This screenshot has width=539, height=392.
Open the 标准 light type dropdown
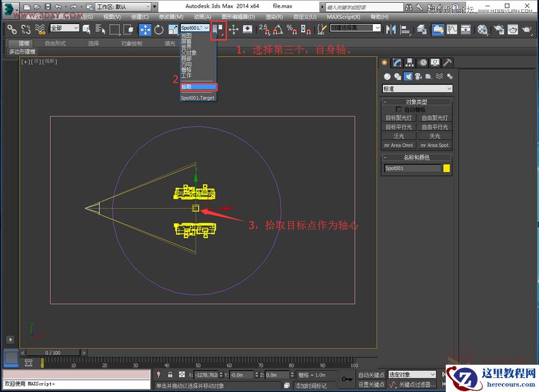[x=417, y=89]
